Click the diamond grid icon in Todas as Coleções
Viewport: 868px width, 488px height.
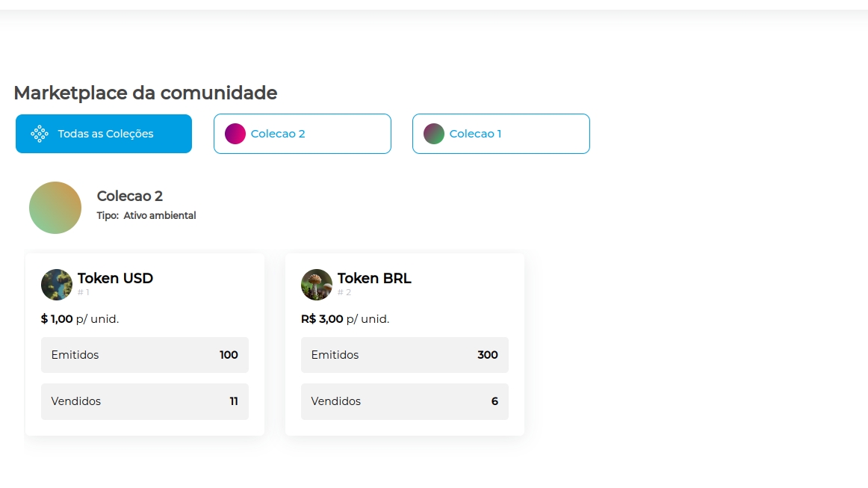pyautogui.click(x=40, y=134)
